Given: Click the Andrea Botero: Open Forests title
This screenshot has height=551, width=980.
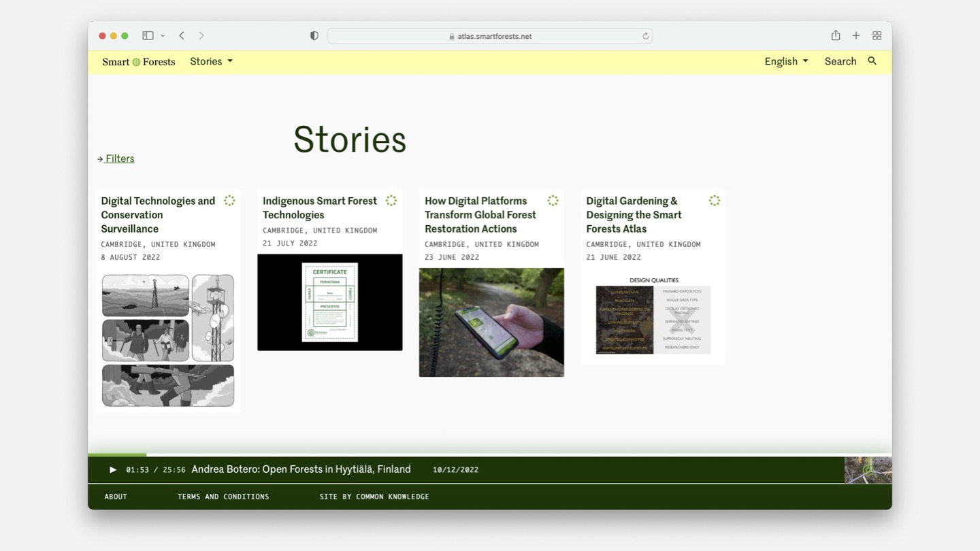Looking at the screenshot, I should (301, 469).
